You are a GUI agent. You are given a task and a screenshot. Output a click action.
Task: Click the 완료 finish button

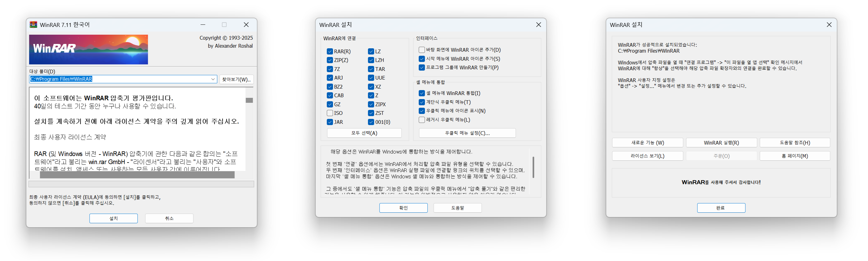pyautogui.click(x=721, y=208)
